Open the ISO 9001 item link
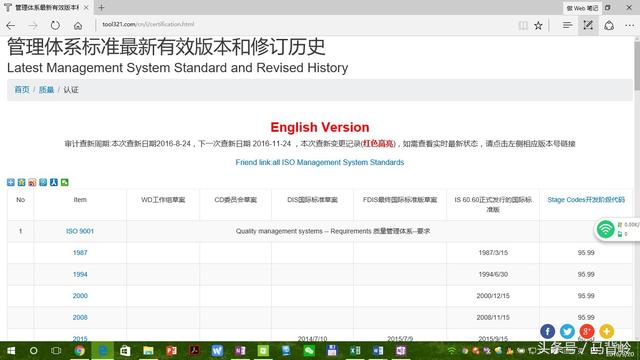 click(80, 231)
